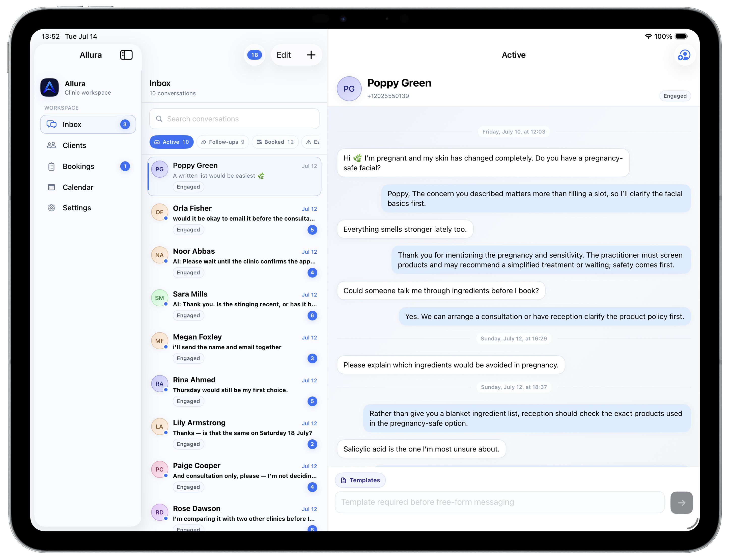
Task: Open the Noor Abbas conversation
Action: pyautogui.click(x=234, y=262)
